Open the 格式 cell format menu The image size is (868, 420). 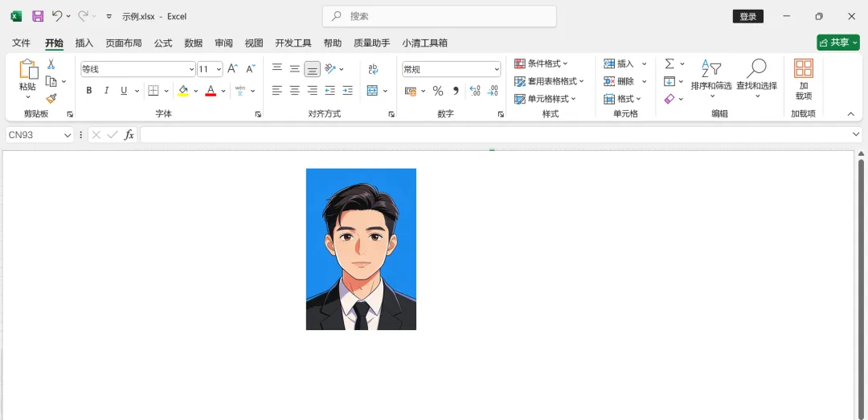point(622,99)
